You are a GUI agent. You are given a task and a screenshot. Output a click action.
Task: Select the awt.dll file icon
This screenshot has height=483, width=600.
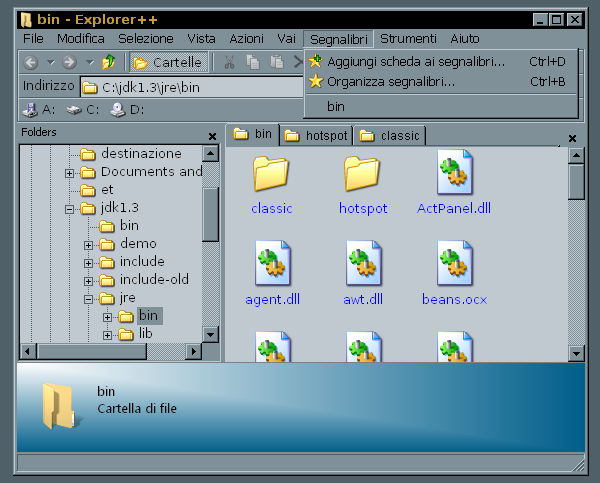pos(364,263)
